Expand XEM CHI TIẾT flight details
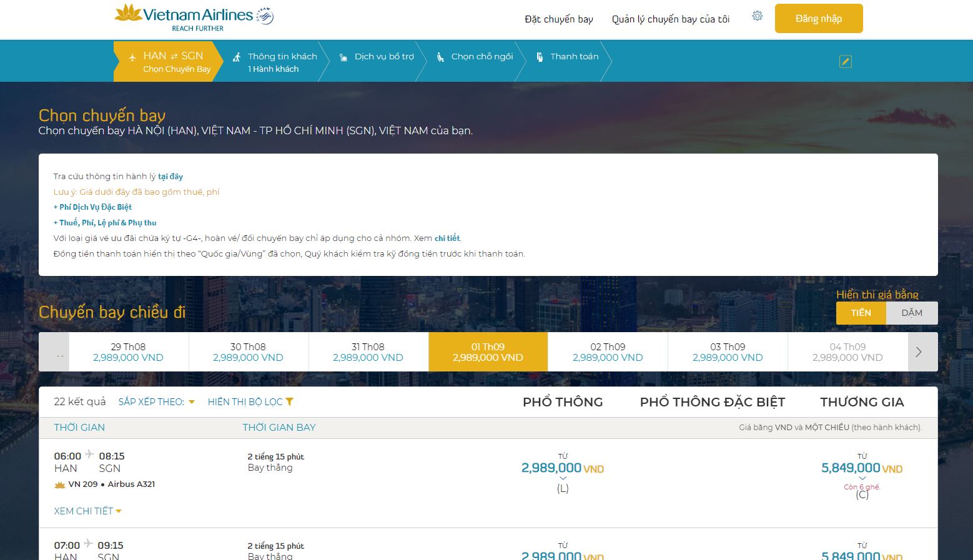Image resolution: width=973 pixels, height=560 pixels. (87, 511)
